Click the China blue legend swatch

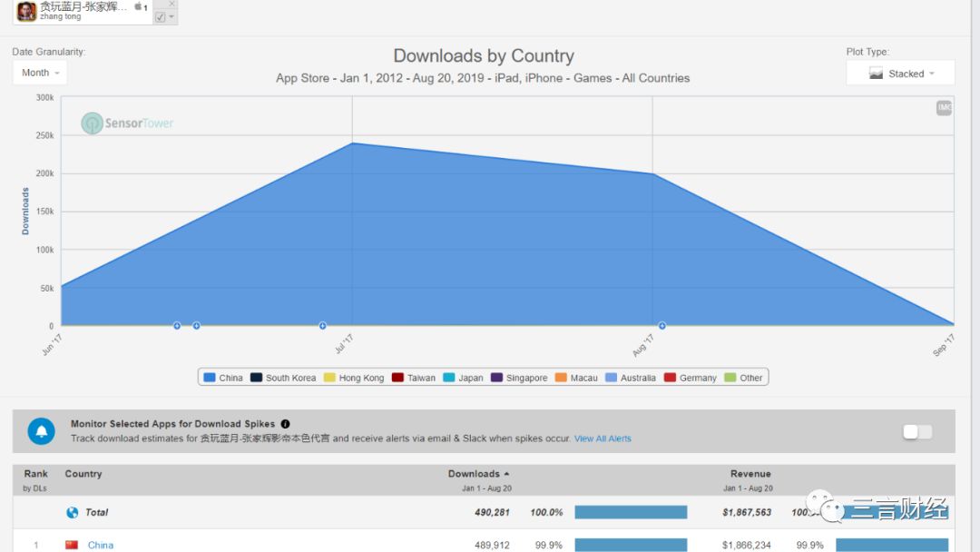[210, 378]
